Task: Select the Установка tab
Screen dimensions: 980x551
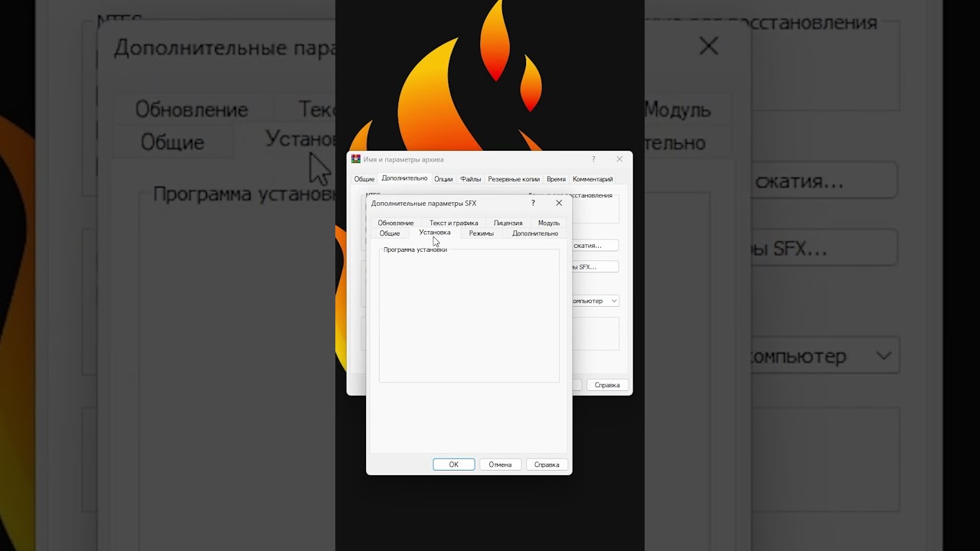Action: (x=434, y=232)
